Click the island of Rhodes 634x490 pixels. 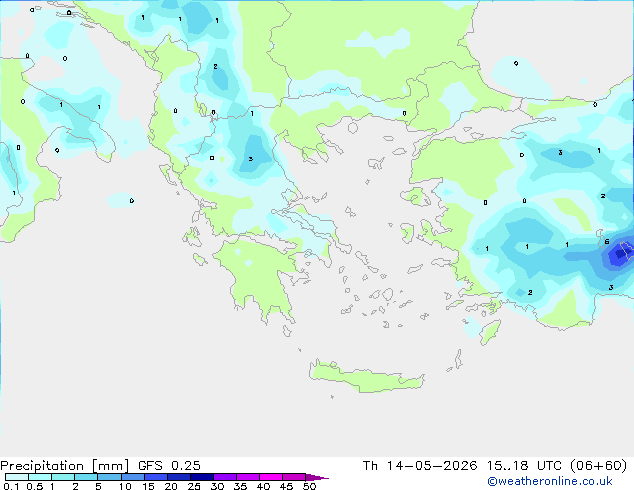(x=490, y=332)
